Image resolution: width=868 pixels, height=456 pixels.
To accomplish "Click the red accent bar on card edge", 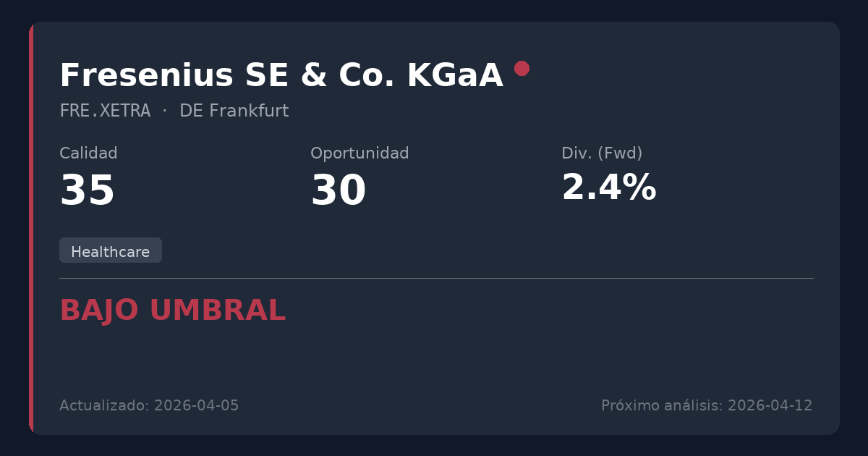I will (x=31, y=228).
